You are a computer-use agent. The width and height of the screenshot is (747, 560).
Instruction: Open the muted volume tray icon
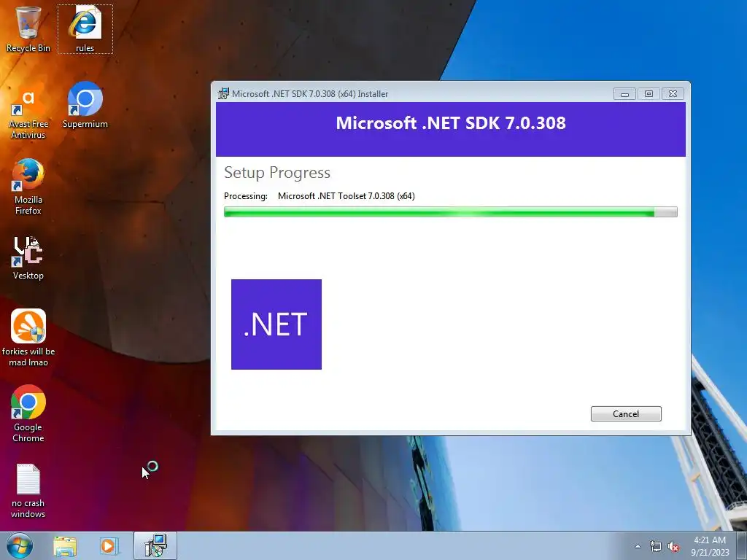(673, 547)
